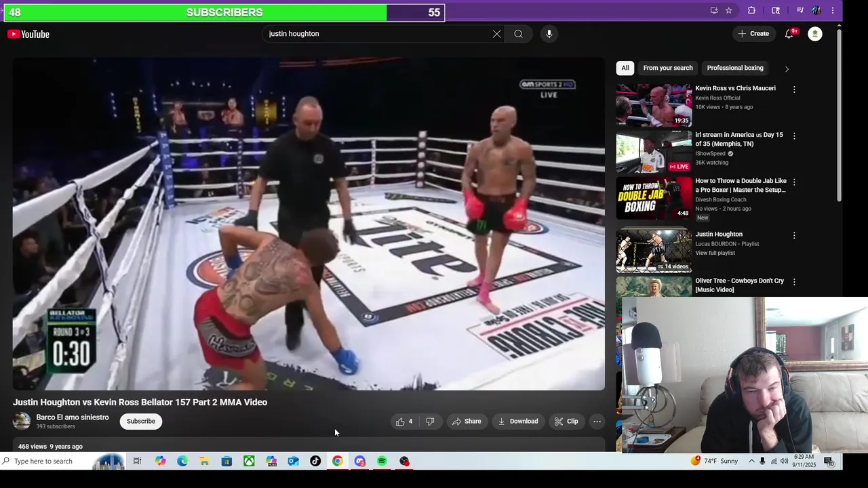
Task: Show hidden system tray icons
Action: [751, 462]
